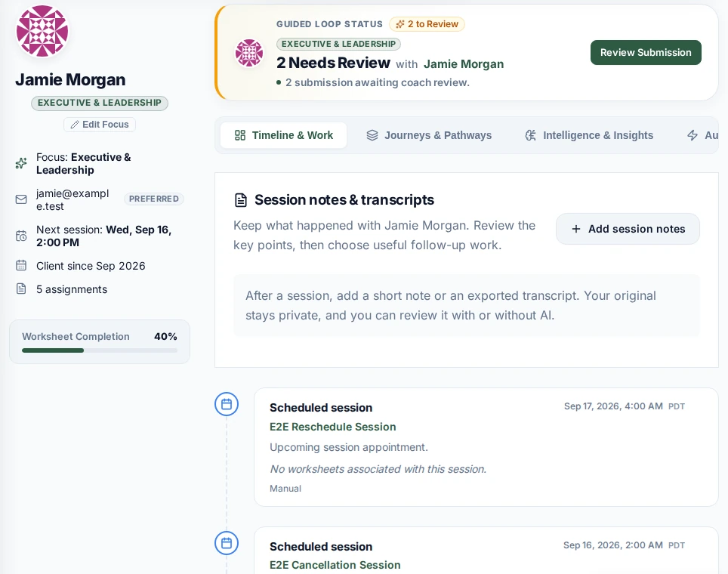Click Jamie Morgan's large profile avatar
728x574 pixels.
(42, 31)
